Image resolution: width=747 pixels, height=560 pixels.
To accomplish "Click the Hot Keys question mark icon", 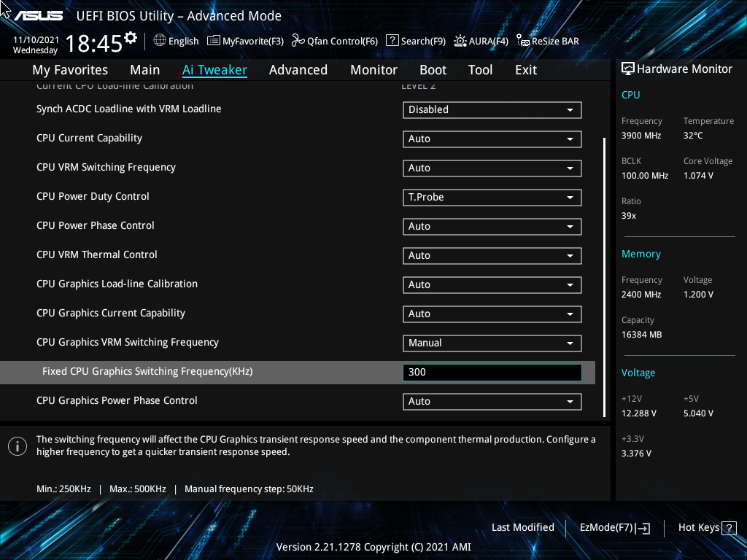I will tap(729, 528).
